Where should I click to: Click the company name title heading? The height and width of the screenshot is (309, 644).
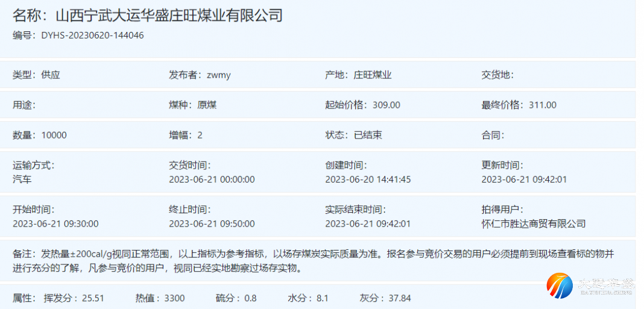tap(148, 15)
